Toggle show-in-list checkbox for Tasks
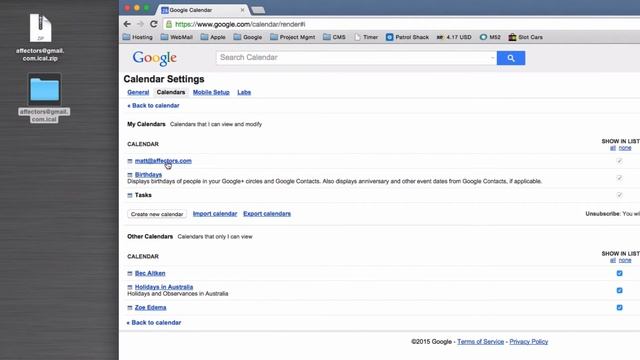640x360 pixels. tap(619, 195)
